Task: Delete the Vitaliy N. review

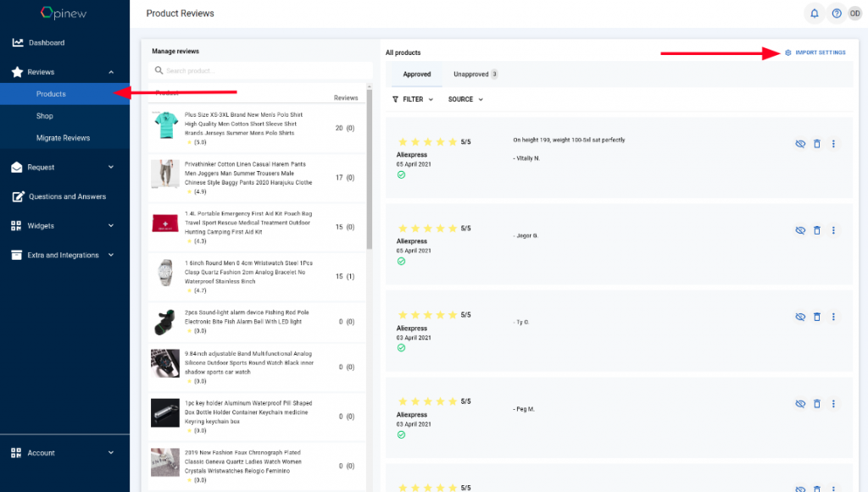Action: [816, 144]
